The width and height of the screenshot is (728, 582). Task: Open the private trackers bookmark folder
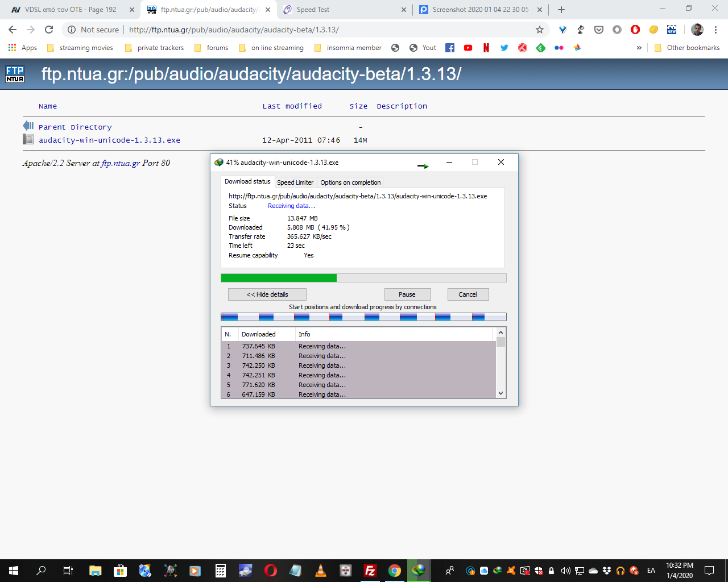154,48
